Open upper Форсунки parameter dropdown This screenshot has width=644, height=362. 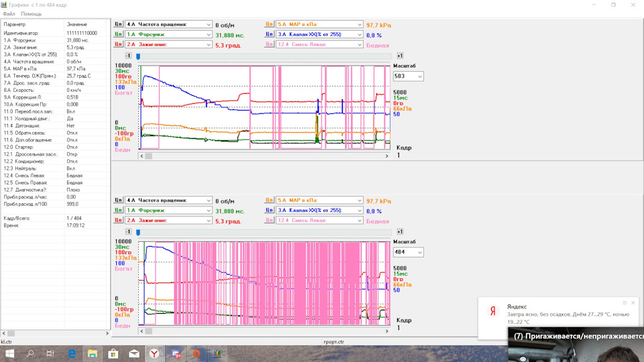168,34
